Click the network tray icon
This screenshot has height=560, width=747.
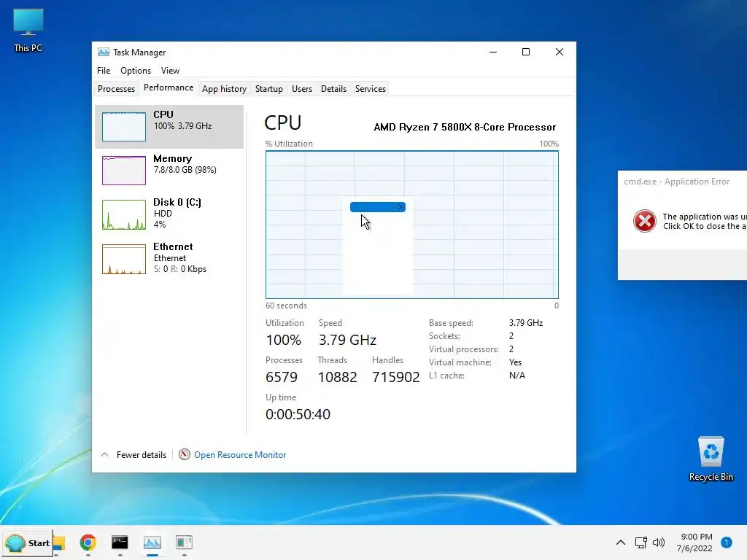pyautogui.click(x=640, y=542)
